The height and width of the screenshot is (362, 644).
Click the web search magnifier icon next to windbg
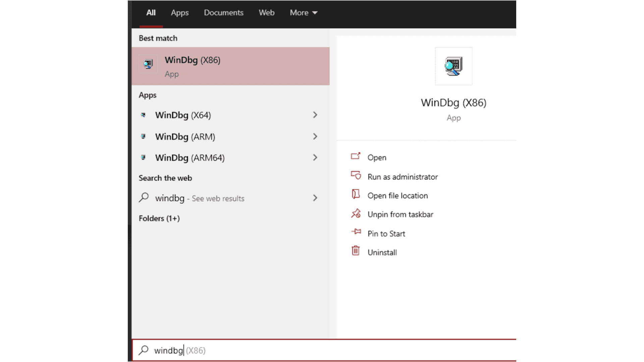[x=144, y=197]
